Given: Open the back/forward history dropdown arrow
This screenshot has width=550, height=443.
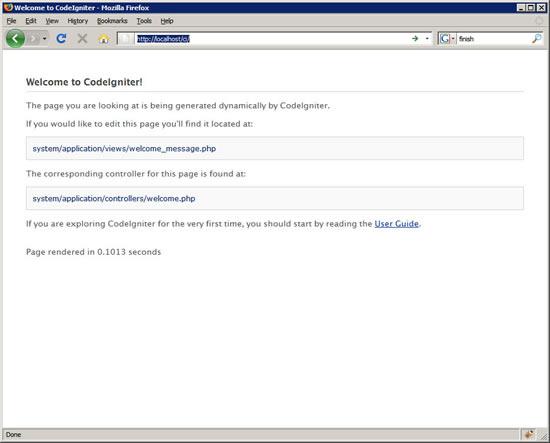Looking at the screenshot, I should coord(45,38).
